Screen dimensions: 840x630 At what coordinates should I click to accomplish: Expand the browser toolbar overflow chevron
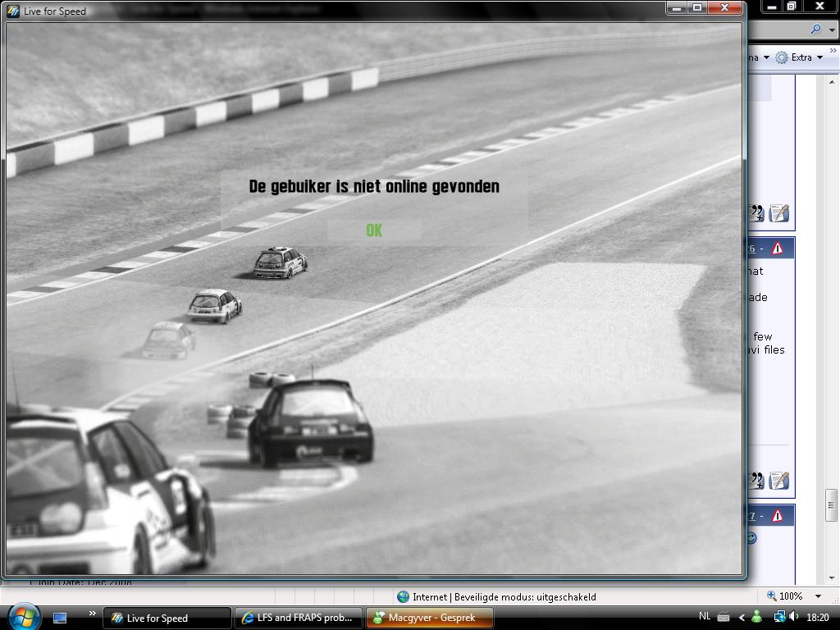833,50
